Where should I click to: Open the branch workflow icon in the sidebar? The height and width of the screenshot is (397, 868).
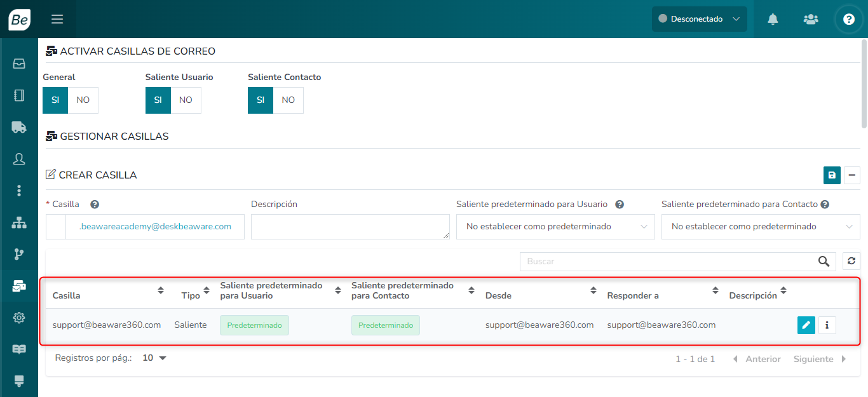(19, 254)
